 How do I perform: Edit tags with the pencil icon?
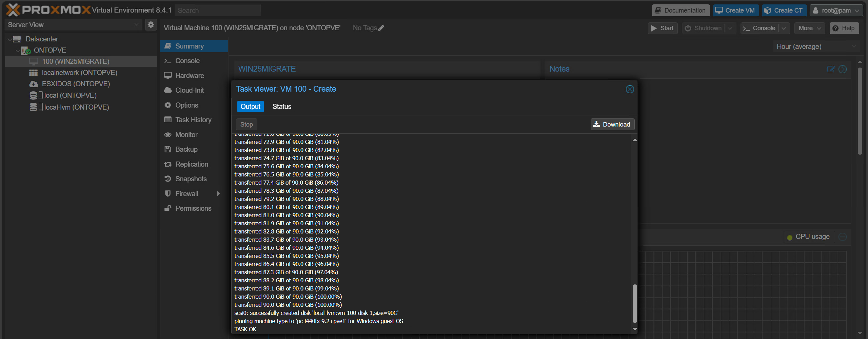381,28
